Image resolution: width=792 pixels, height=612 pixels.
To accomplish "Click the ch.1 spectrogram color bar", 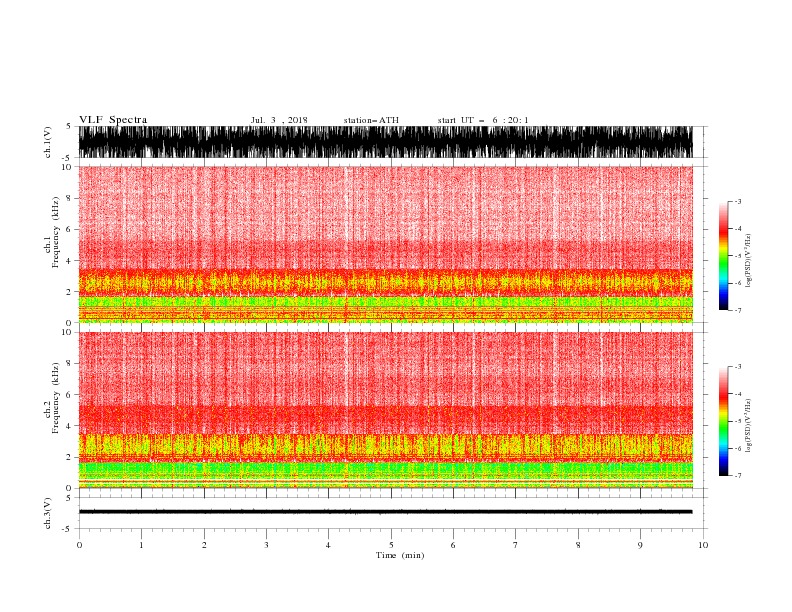I will 723,256.
